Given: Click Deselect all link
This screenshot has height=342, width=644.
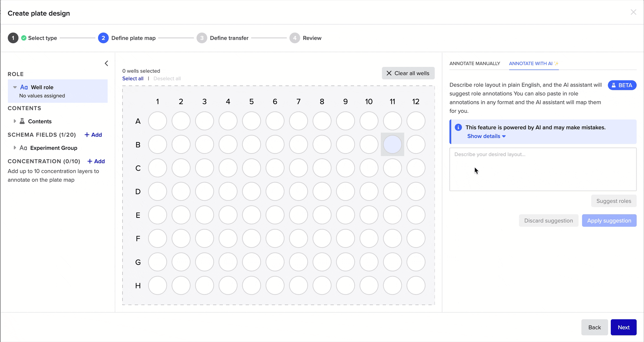Looking at the screenshot, I should pos(167,79).
